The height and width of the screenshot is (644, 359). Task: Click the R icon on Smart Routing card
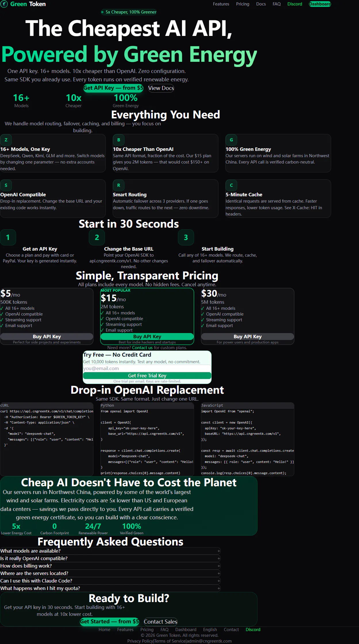click(x=119, y=185)
